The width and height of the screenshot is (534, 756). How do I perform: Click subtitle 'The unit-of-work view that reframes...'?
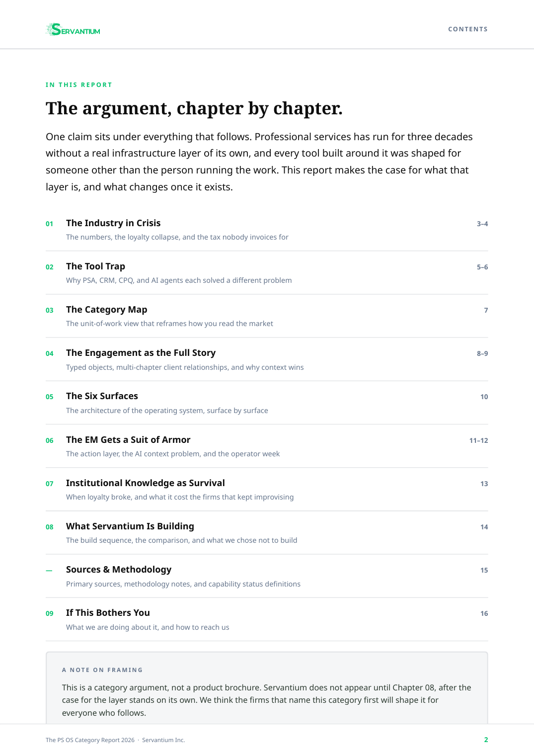click(169, 324)
